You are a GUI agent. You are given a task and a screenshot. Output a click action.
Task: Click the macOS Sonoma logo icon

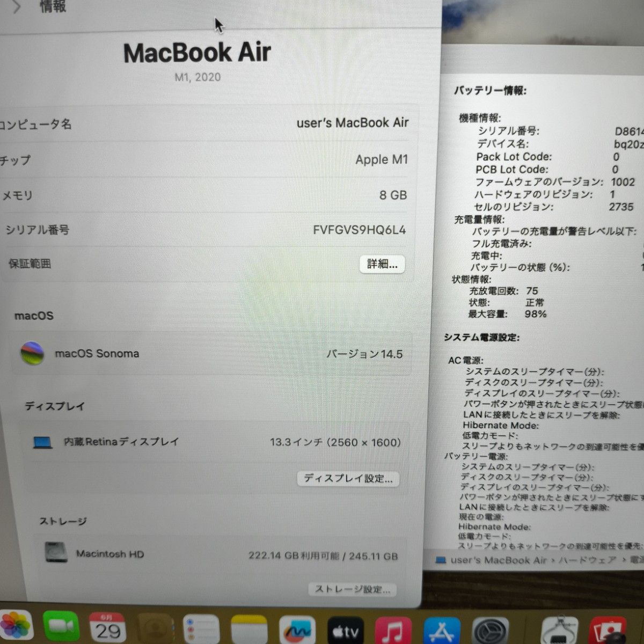(x=32, y=354)
